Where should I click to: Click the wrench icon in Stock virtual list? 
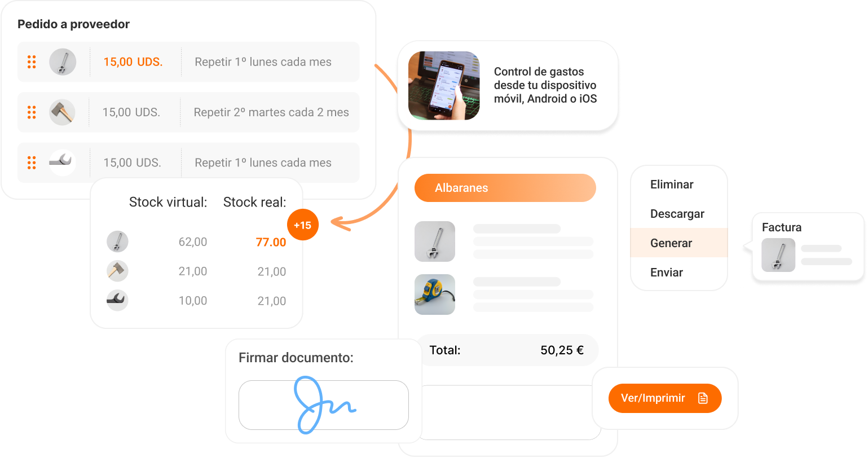pos(117,241)
